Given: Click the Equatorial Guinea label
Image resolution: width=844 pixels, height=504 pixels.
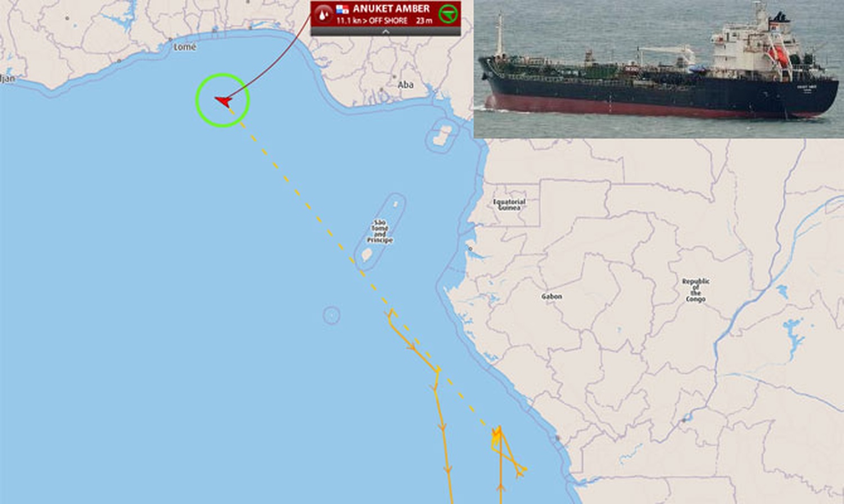Looking at the screenshot, I should [x=509, y=205].
